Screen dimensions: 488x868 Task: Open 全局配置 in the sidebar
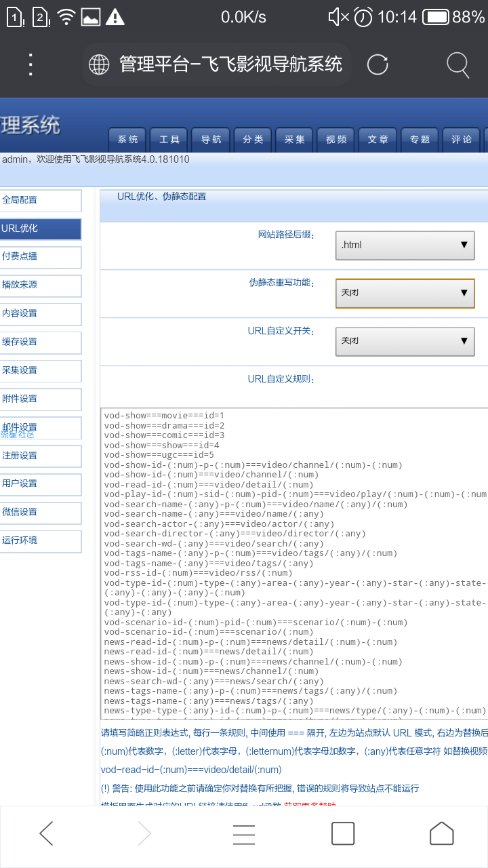click(40, 201)
